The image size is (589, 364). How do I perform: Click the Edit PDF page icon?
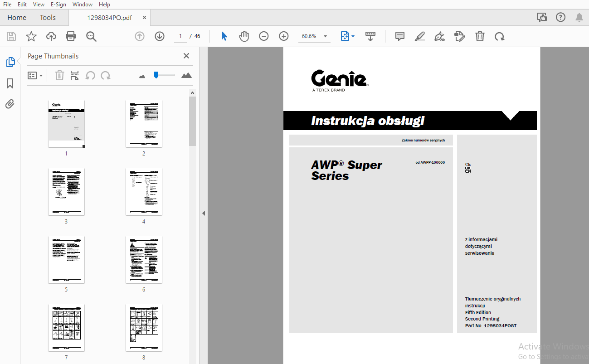pyautogui.click(x=460, y=36)
